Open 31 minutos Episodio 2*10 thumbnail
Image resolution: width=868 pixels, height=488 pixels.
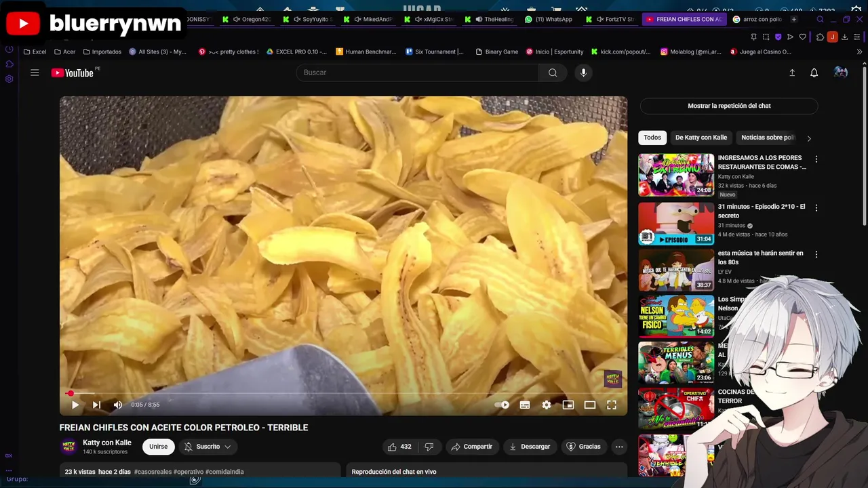point(676,224)
